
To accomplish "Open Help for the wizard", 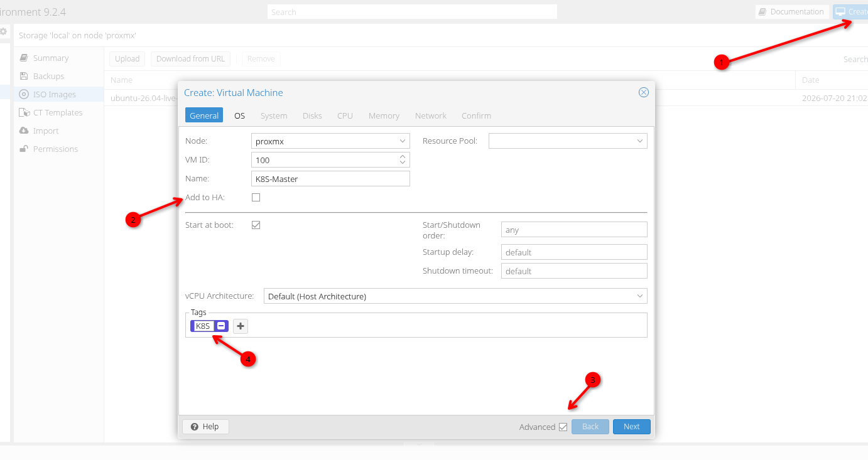I will [x=205, y=427].
